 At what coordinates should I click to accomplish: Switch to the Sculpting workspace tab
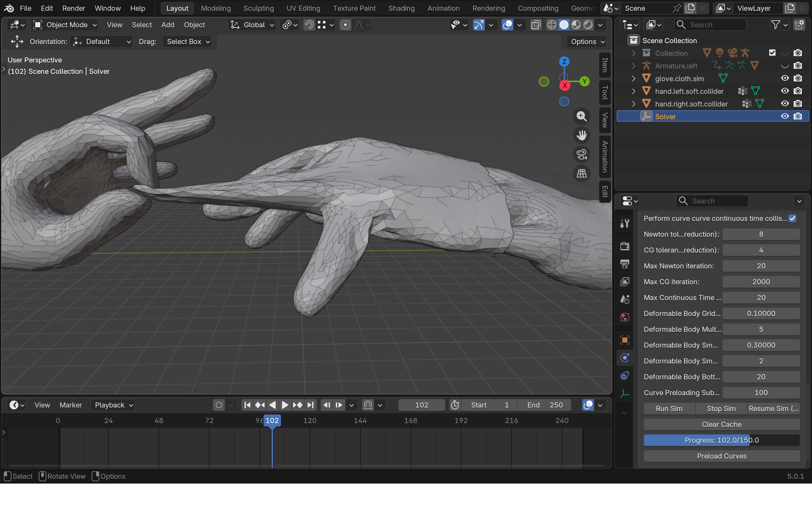[259, 8]
